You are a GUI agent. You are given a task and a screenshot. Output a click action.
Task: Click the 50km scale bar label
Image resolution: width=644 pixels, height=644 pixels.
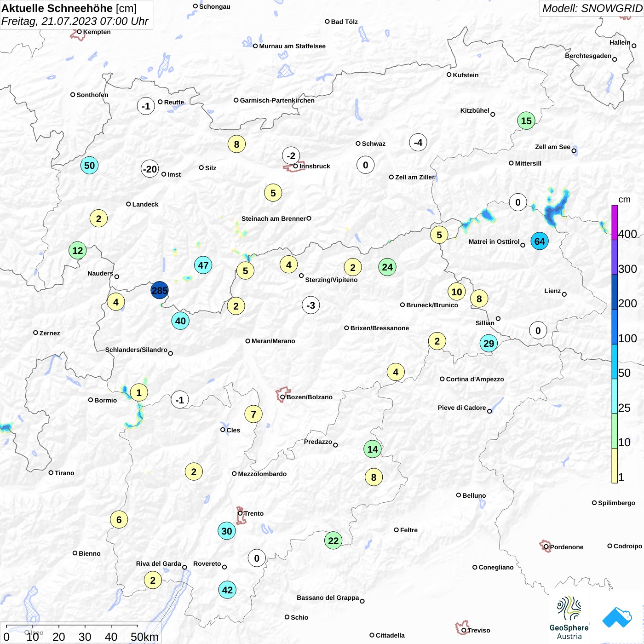tap(144, 637)
